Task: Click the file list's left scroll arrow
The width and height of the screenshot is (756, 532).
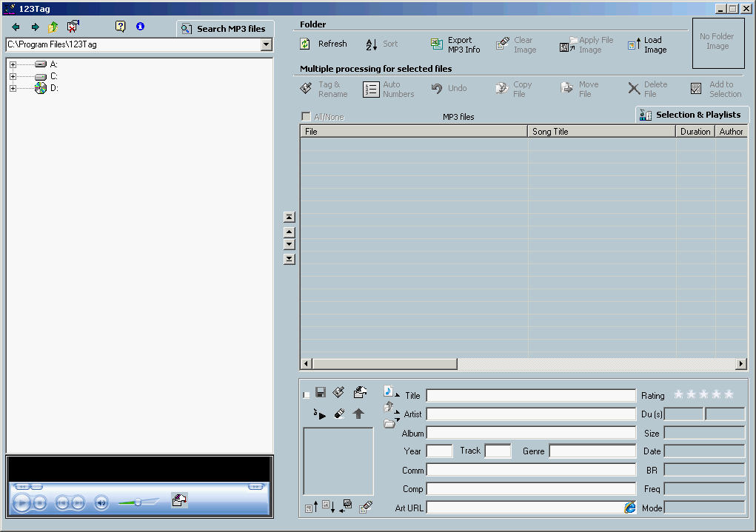Action: (306, 364)
